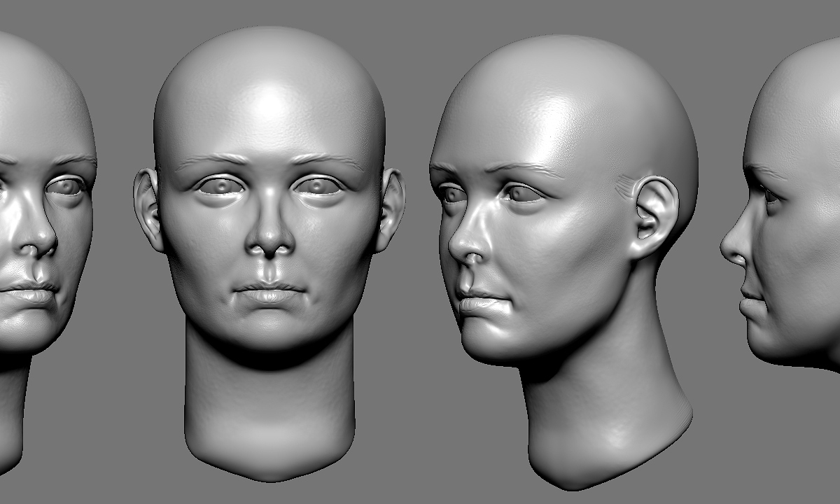The width and height of the screenshot is (840, 504).
Task: Select the front-facing head's left-side eye
Action: click(220, 186)
